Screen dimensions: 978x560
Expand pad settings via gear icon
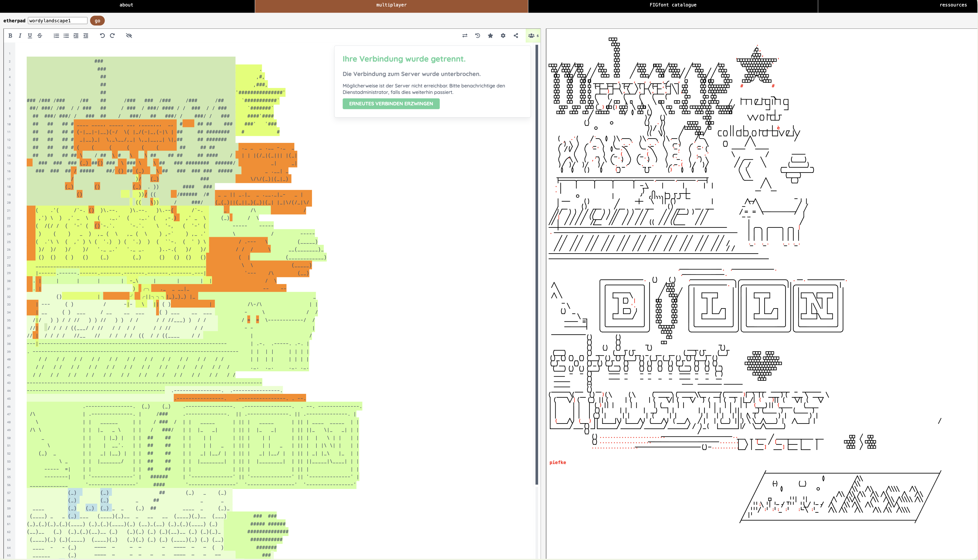[503, 36]
